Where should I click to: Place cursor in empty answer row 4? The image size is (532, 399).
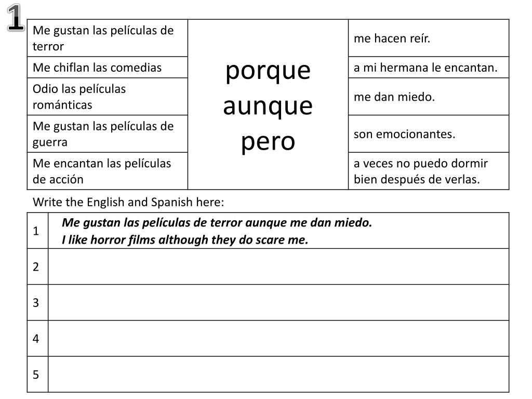click(278, 338)
